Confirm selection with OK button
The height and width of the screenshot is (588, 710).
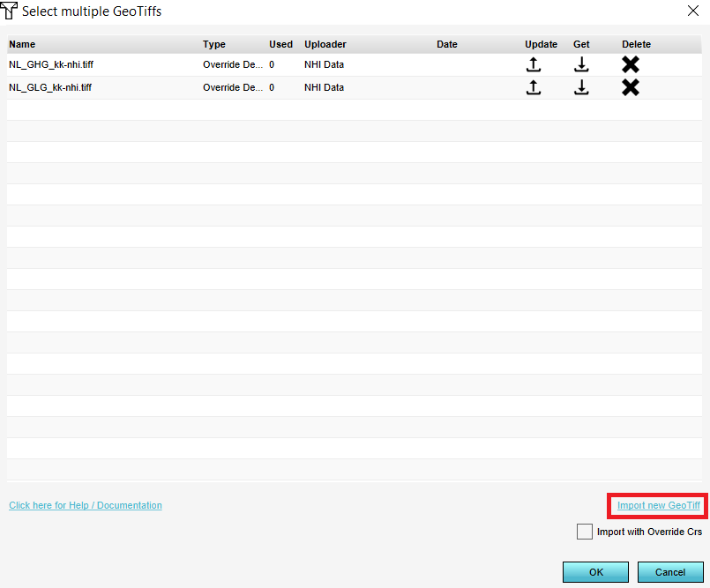coord(595,572)
